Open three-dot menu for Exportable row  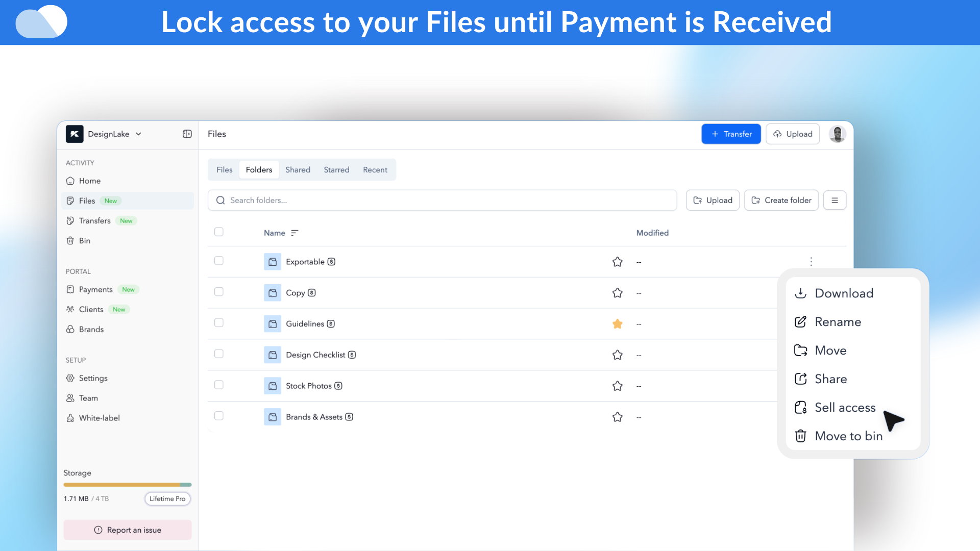[811, 262]
